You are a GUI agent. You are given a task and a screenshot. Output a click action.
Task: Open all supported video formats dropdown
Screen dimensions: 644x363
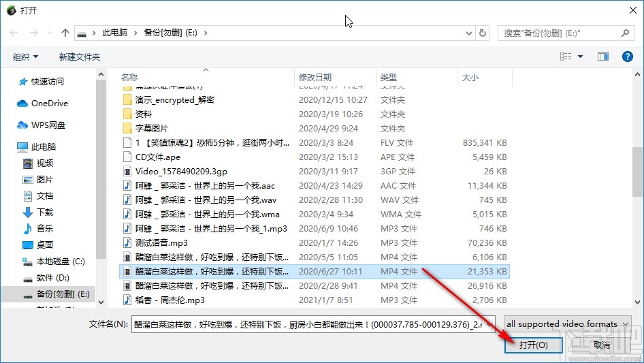click(x=567, y=324)
